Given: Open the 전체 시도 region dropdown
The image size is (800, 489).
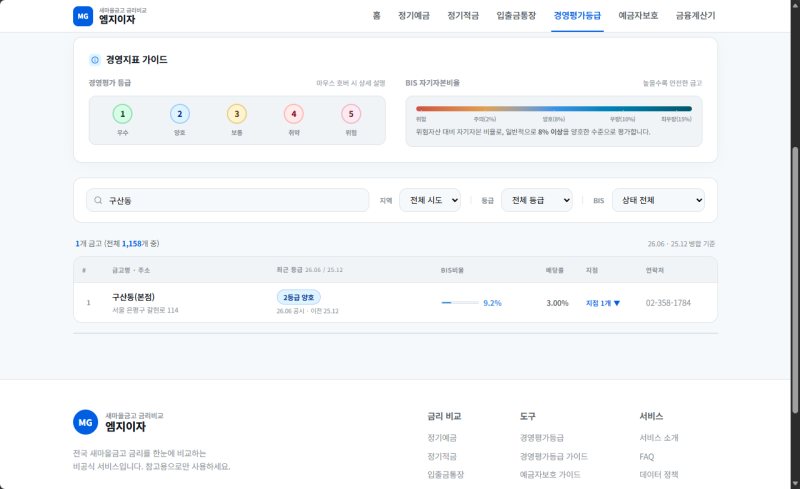Looking at the screenshot, I should [x=430, y=200].
